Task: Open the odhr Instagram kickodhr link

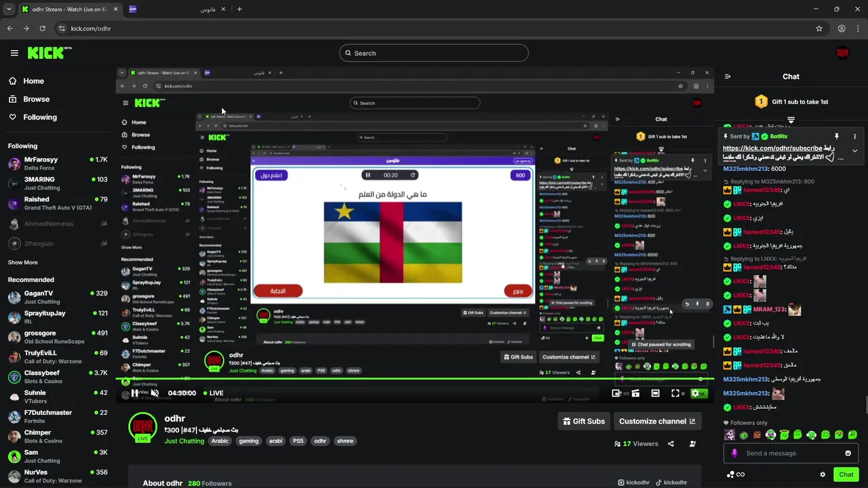Action: 633,483
